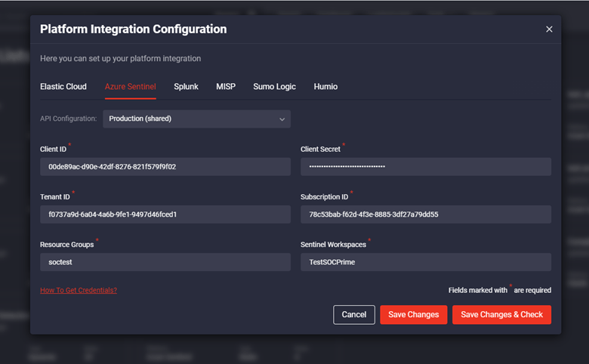This screenshot has height=364, width=589.
Task: Click the Sentinel Workspaces input
Action: [425, 262]
